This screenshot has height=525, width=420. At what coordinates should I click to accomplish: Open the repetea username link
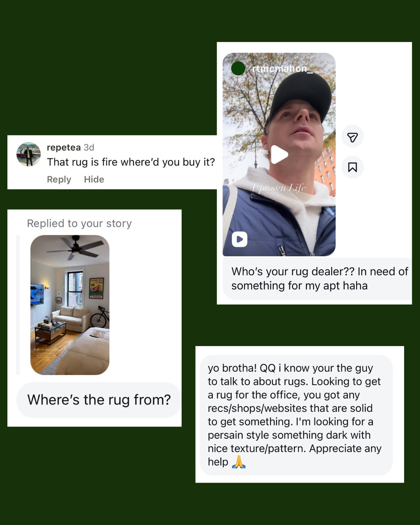coord(64,147)
